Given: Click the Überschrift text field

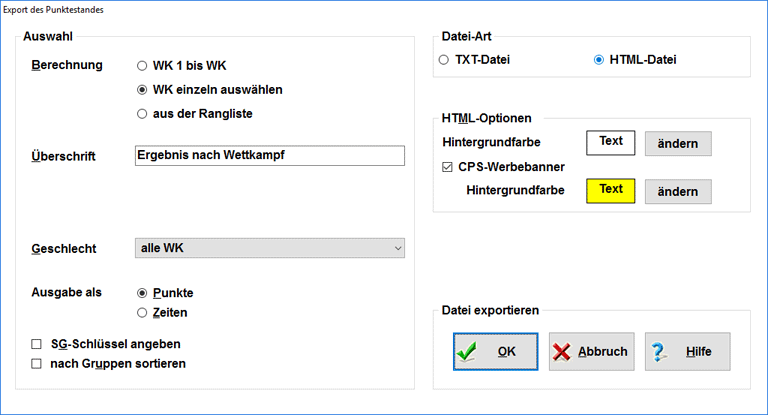Looking at the screenshot, I should click(x=269, y=155).
